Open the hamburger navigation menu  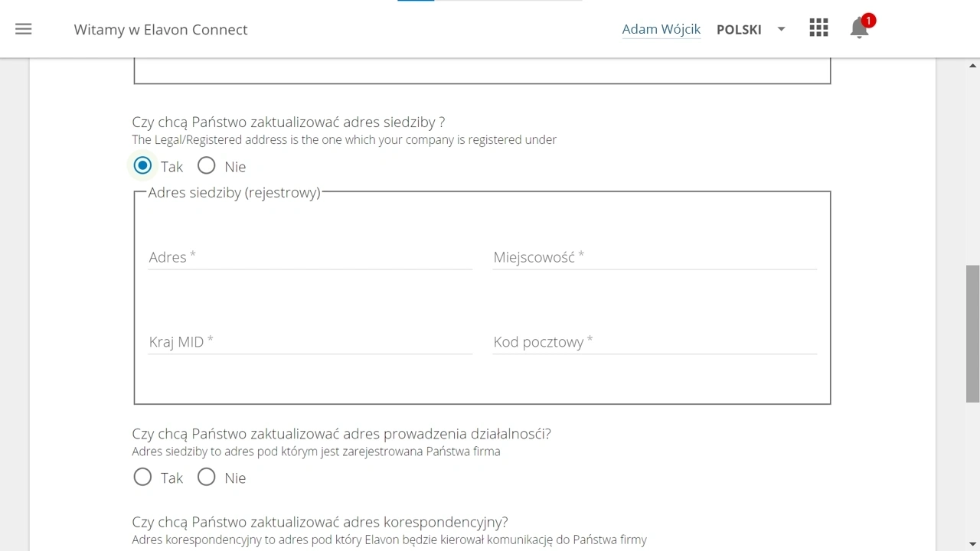(x=24, y=29)
